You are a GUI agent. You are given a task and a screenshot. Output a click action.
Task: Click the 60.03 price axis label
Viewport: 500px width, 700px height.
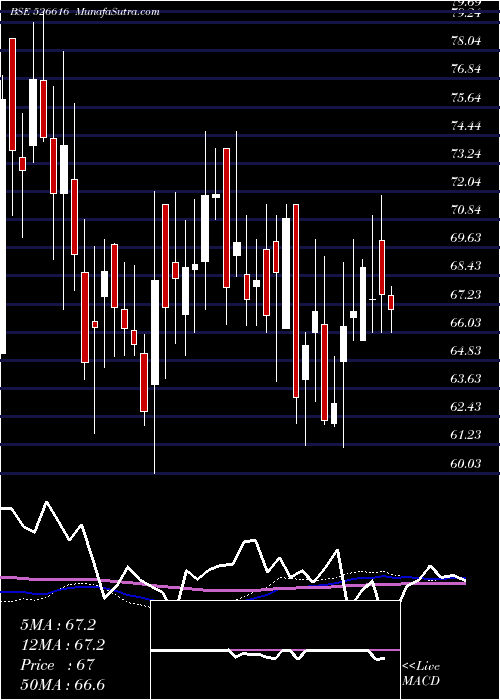point(466,464)
